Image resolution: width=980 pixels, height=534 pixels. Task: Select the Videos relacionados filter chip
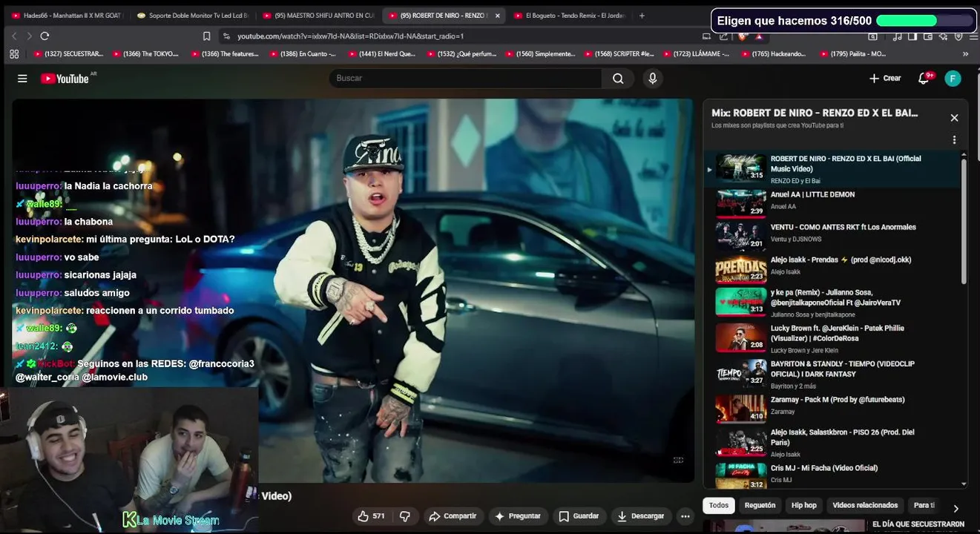pos(865,505)
